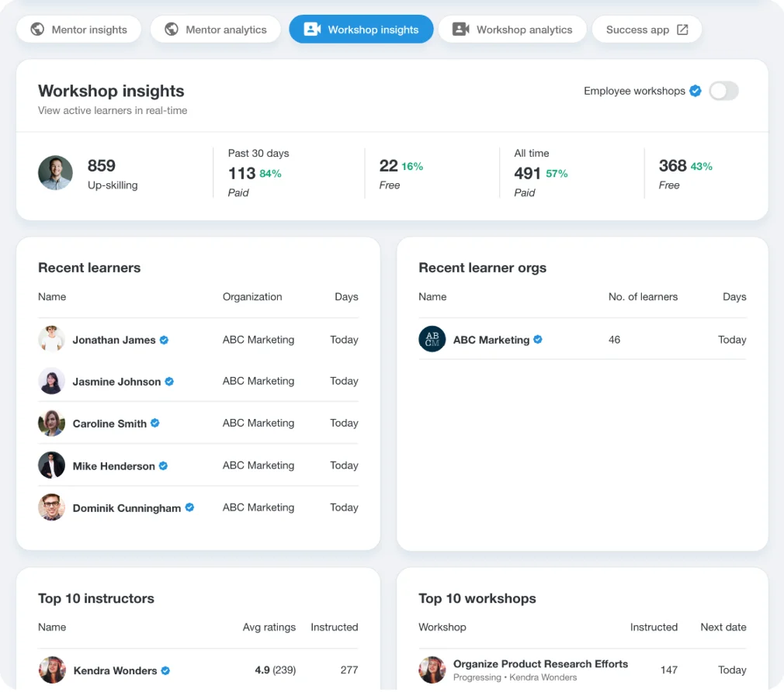784x692 pixels.
Task: Click the verified badge next to Jonathan James
Action: 164,339
